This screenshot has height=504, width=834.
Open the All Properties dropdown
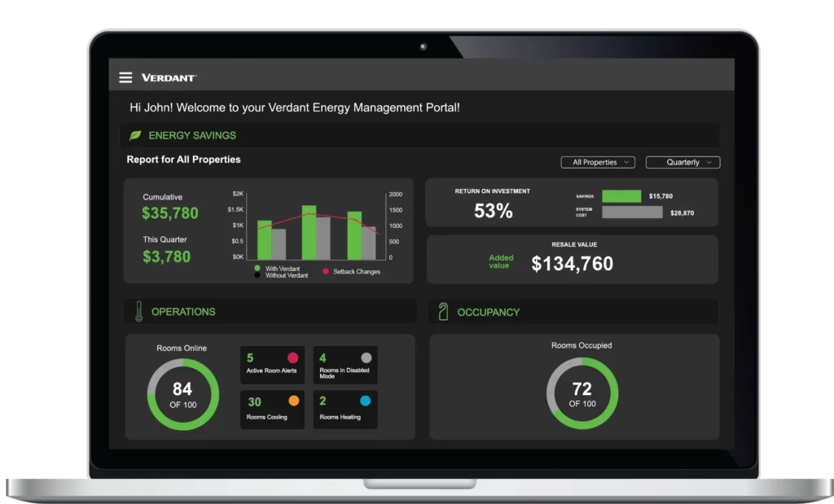tap(598, 162)
